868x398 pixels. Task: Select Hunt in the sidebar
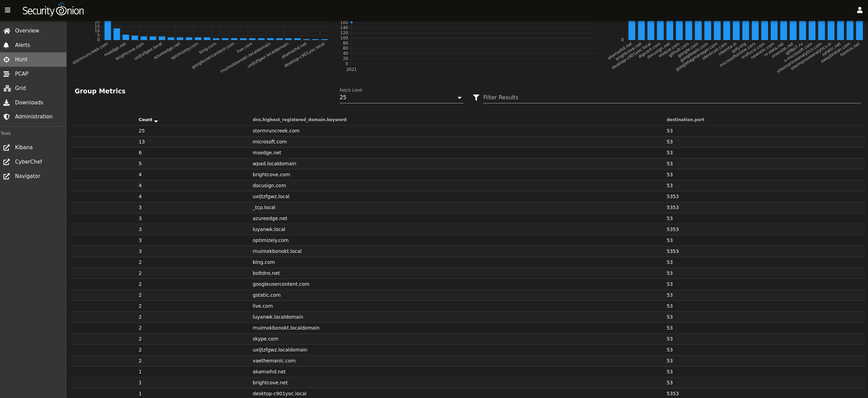(x=33, y=60)
